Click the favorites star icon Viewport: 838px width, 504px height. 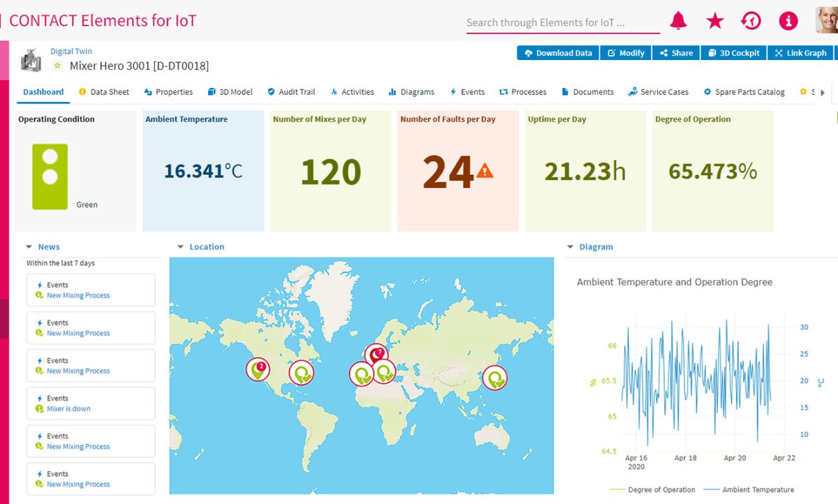714,22
